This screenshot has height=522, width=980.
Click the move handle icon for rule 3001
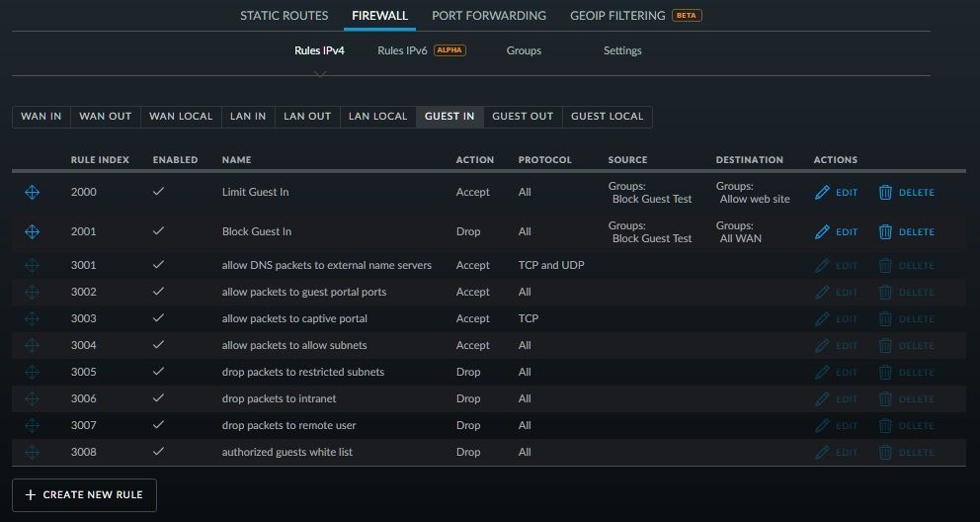(32, 266)
